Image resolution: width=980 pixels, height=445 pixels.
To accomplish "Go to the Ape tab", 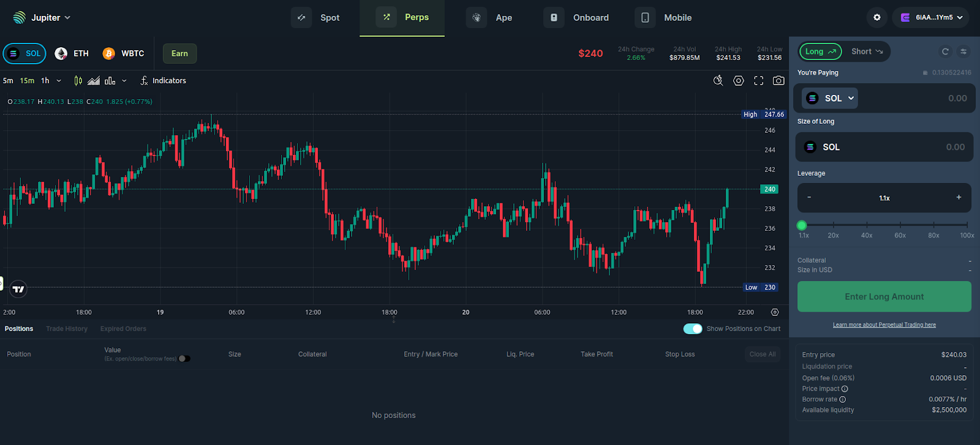I will pos(489,18).
